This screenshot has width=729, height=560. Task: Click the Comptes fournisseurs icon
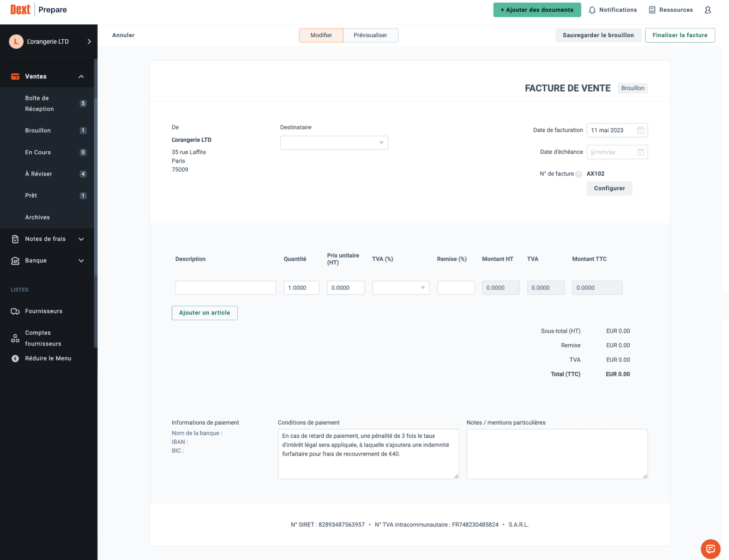click(x=15, y=338)
